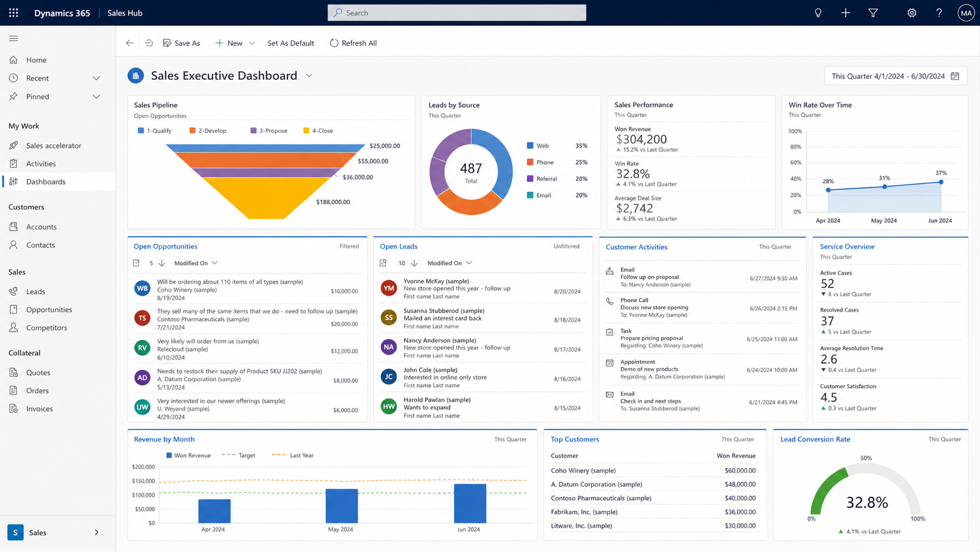
Task: Open the advanced find filter icon
Action: [873, 12]
